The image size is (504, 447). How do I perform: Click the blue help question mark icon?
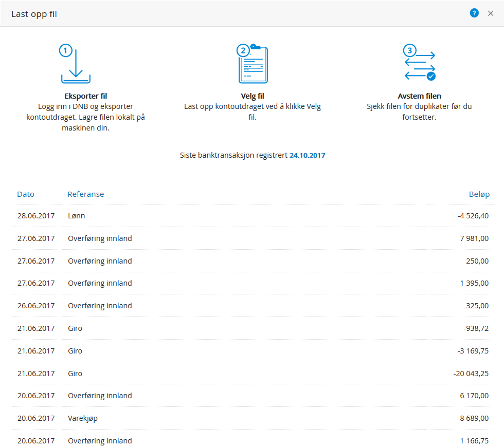coord(474,13)
